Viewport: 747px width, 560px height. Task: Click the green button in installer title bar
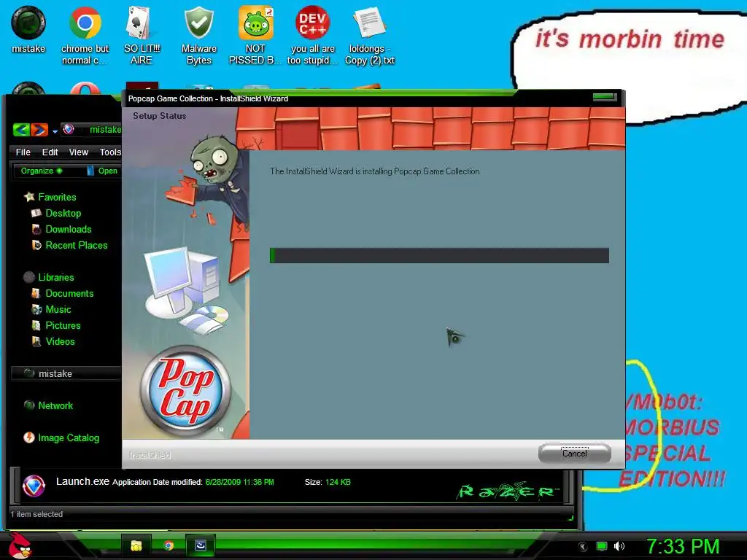tap(605, 97)
